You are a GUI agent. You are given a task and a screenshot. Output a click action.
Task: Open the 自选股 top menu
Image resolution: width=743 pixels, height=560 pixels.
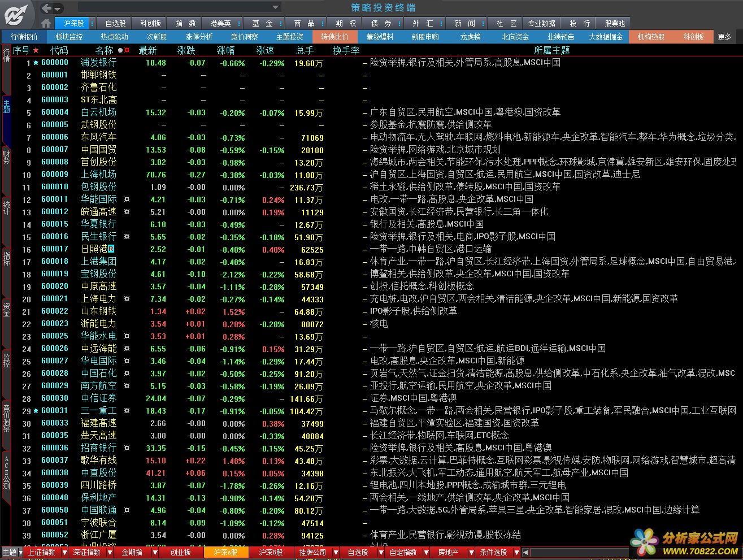(x=115, y=23)
